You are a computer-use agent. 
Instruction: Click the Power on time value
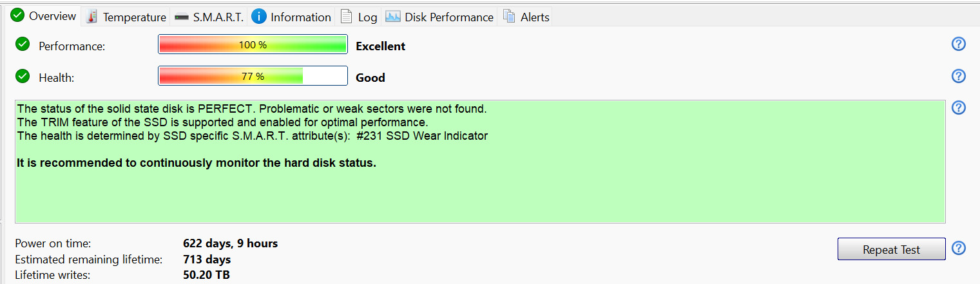pyautogui.click(x=230, y=243)
